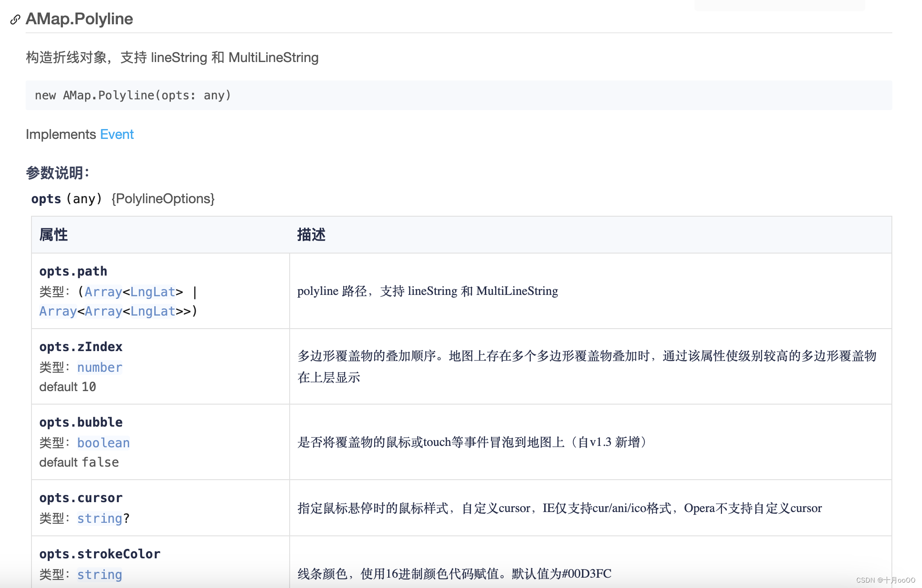This screenshot has height=588, width=922.
Task: Click the code block new AMap.Polyline constructor
Action: point(133,95)
